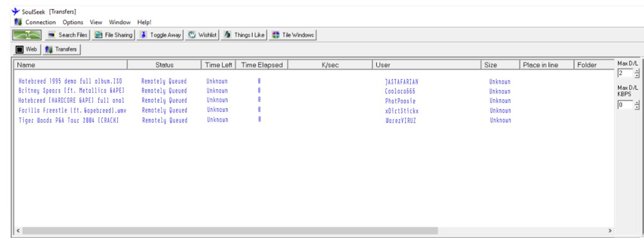Click the user name JASTAFARIAN
Screen dimensions: 644x238
point(401,82)
